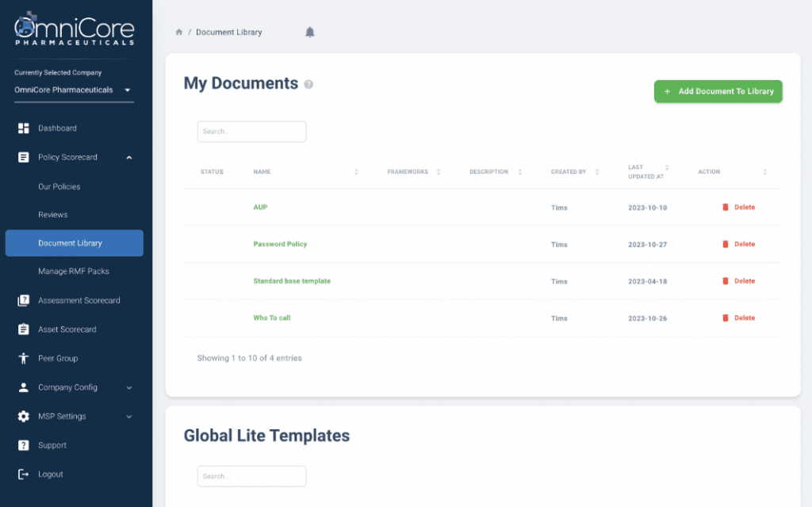This screenshot has height=507, width=812.
Task: Click the help icon beside My Documents
Action: click(x=308, y=84)
